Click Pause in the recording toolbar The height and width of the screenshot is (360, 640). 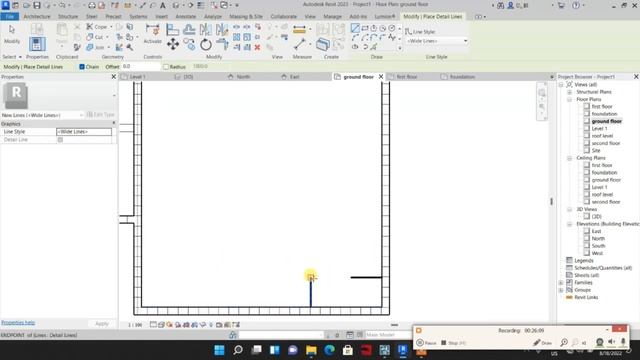click(427, 343)
